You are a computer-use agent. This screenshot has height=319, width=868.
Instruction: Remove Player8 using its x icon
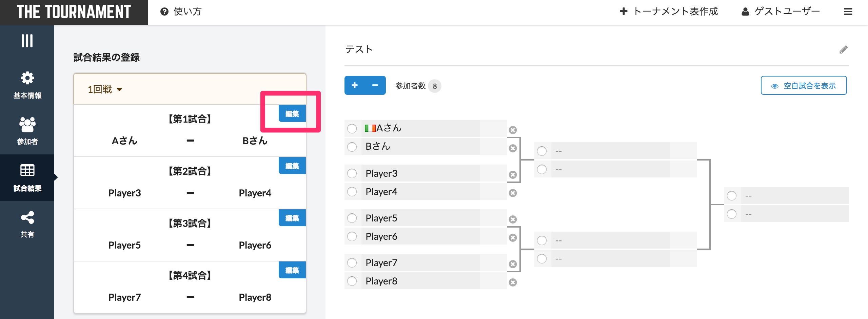click(x=513, y=282)
